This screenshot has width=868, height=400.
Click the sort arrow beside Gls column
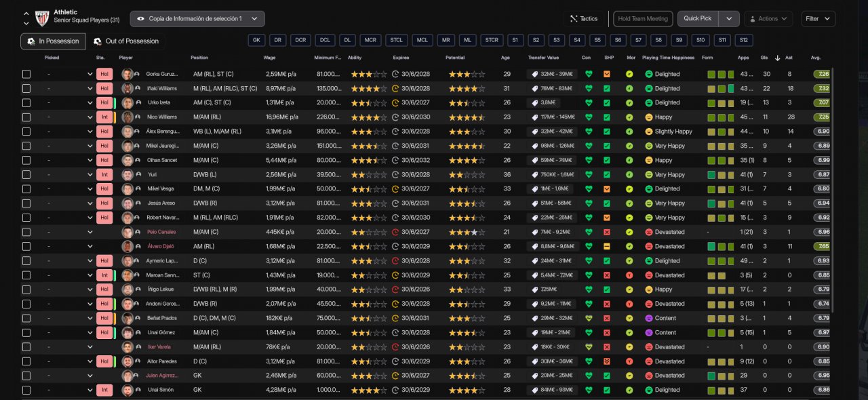coord(777,58)
